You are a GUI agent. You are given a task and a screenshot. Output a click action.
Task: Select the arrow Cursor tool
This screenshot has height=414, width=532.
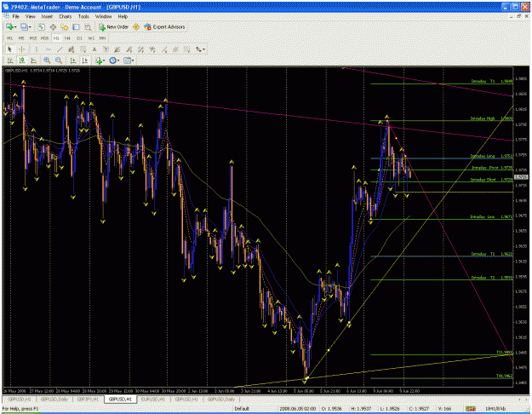(9, 49)
